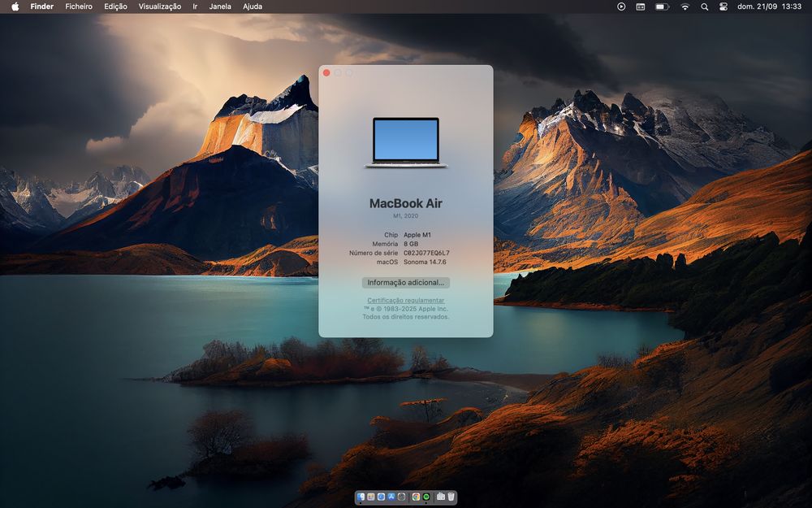Image resolution: width=812 pixels, height=508 pixels.
Task: Open Google Chrome from the Dock
Action: coord(416,497)
